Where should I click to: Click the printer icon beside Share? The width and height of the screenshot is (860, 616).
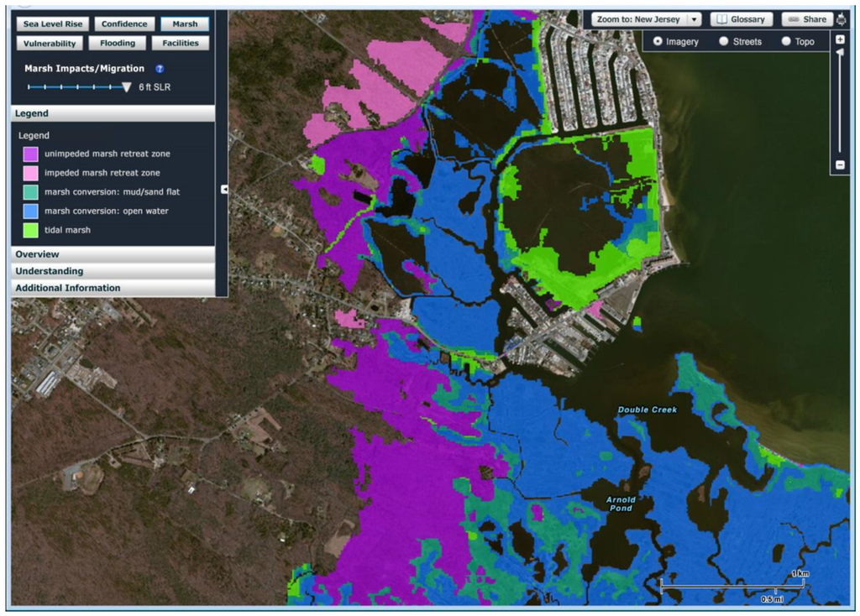(842, 19)
